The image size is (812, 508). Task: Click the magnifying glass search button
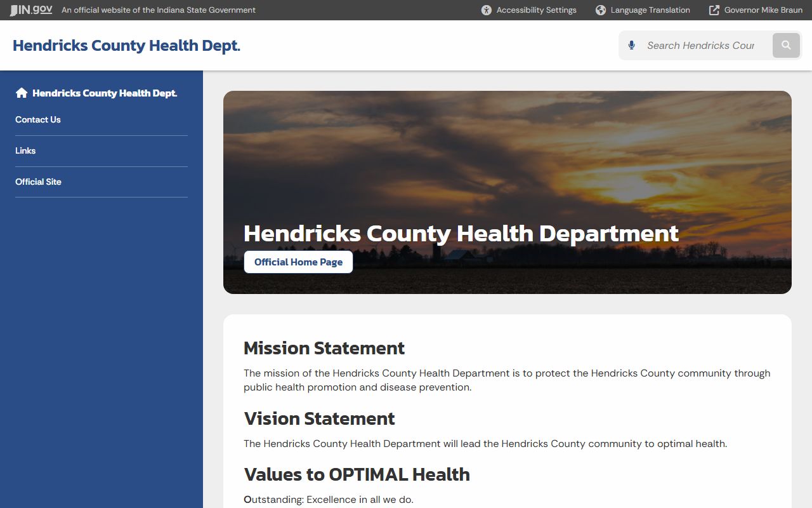786,46
